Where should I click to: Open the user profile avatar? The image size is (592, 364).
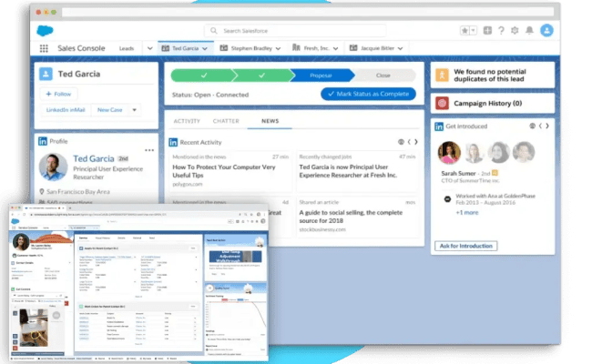(546, 30)
